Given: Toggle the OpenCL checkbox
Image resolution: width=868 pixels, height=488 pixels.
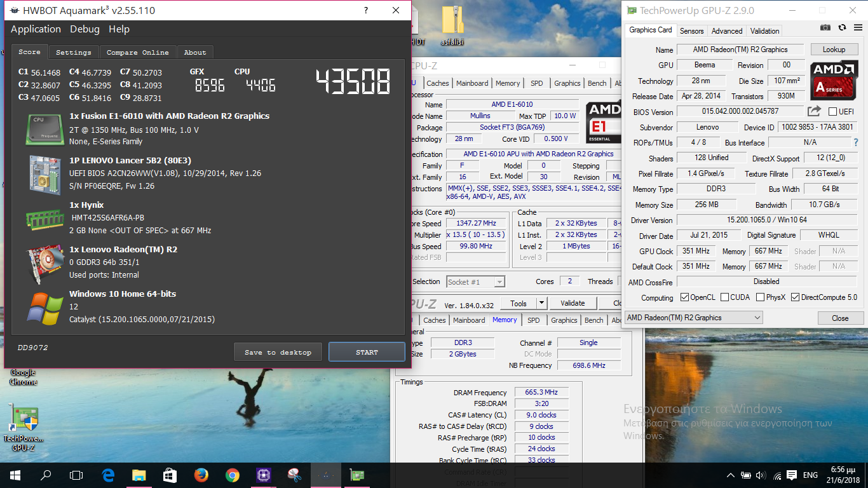Looking at the screenshot, I should pyautogui.click(x=684, y=297).
